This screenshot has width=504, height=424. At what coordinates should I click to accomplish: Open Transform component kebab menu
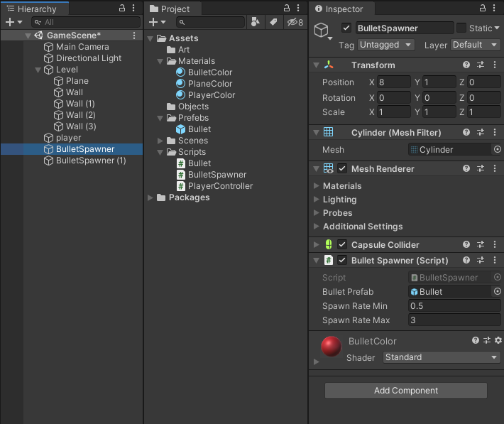tap(495, 65)
